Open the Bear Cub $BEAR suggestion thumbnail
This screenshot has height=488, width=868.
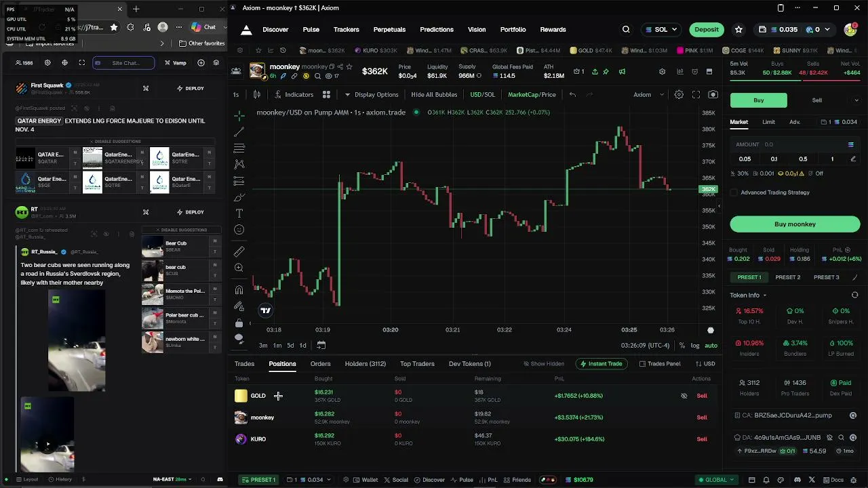[x=152, y=247]
